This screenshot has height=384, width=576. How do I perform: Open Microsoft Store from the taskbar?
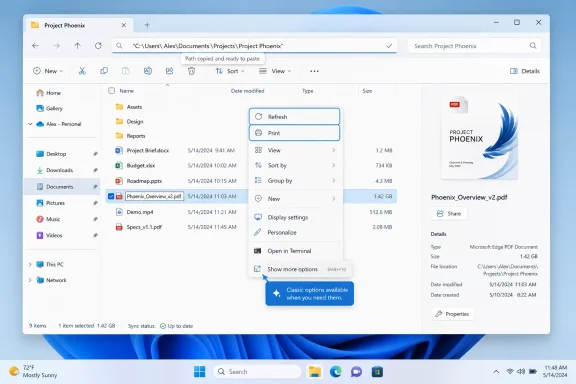377,372
